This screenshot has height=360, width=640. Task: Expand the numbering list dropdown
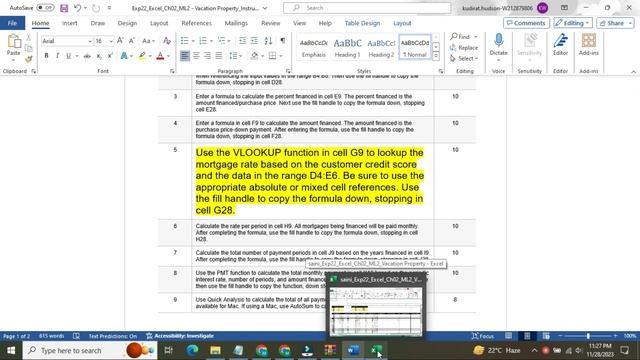[211, 41]
